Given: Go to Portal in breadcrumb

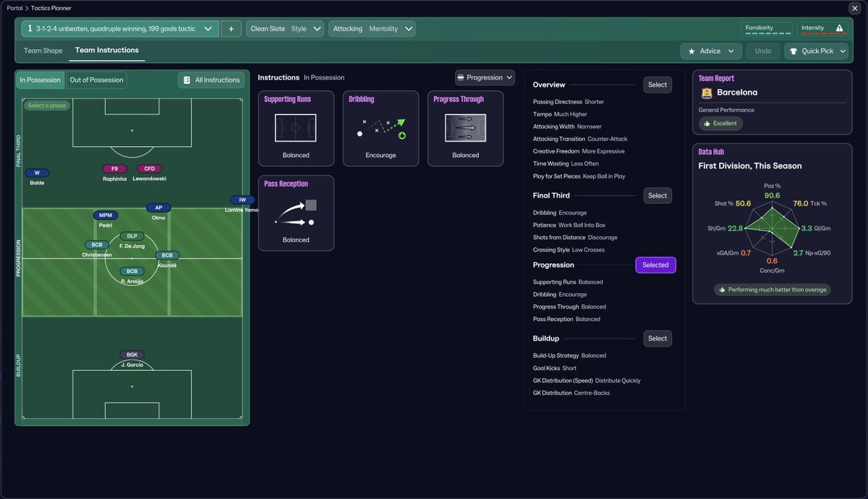Looking at the screenshot, I should point(14,8).
